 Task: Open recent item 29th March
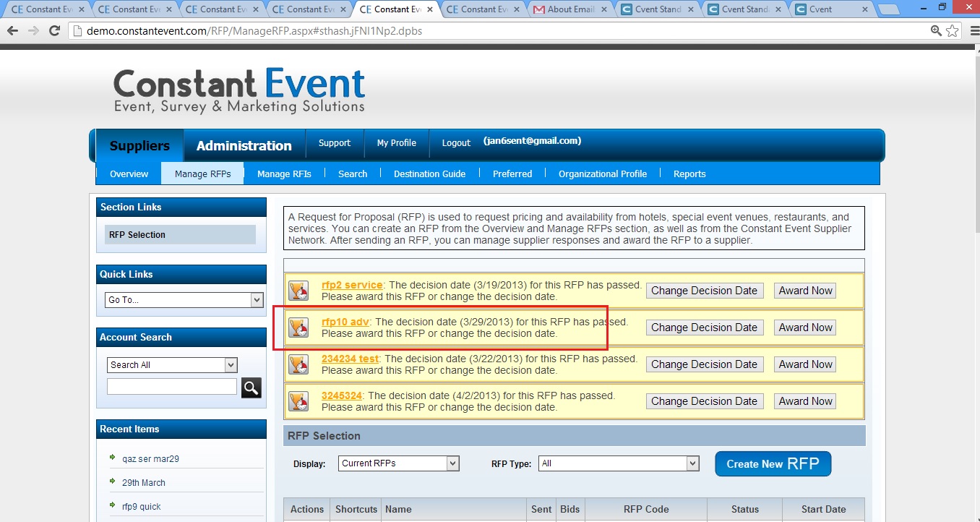click(x=144, y=483)
